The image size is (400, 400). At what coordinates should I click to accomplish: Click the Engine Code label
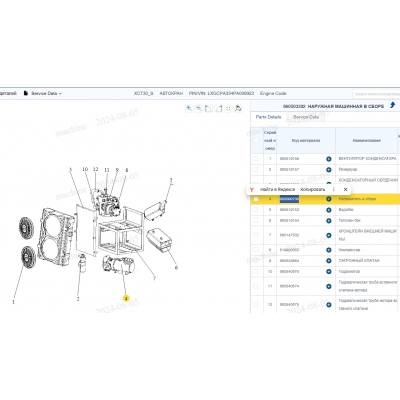273,93
